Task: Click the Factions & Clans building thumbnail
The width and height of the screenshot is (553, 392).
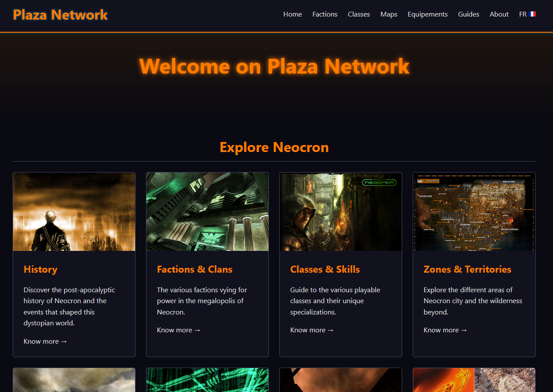Action: click(x=207, y=212)
